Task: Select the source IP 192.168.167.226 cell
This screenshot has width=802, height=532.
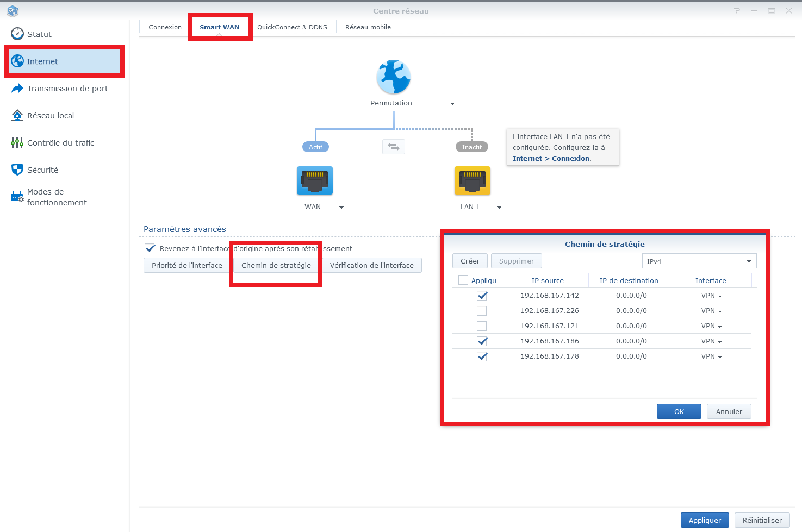Action: pos(550,311)
